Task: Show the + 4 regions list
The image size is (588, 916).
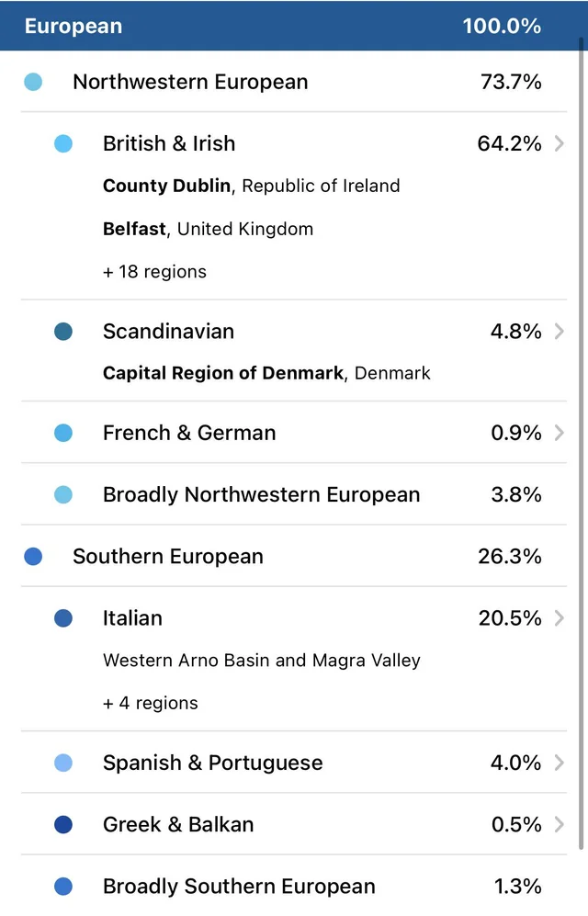Action: point(151,703)
